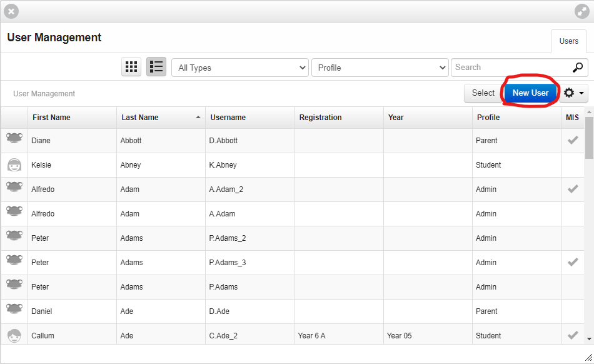Screen dimensions: 594x364
Task: Open the All Types dropdown
Action: (240, 68)
